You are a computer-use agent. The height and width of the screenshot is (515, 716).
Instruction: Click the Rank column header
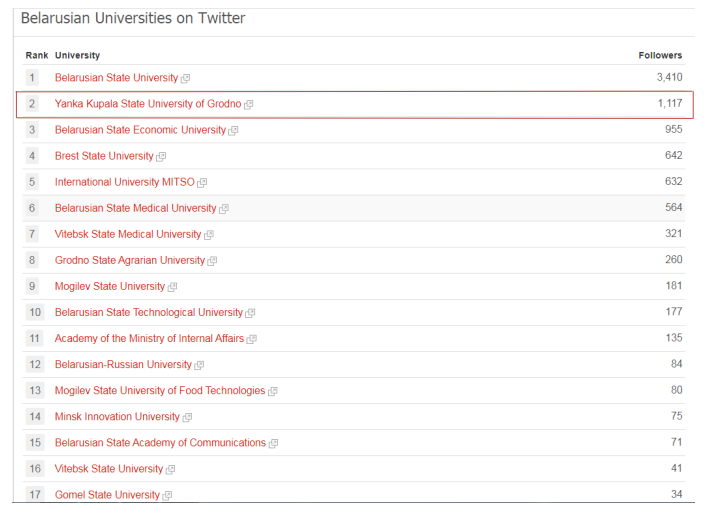37,55
